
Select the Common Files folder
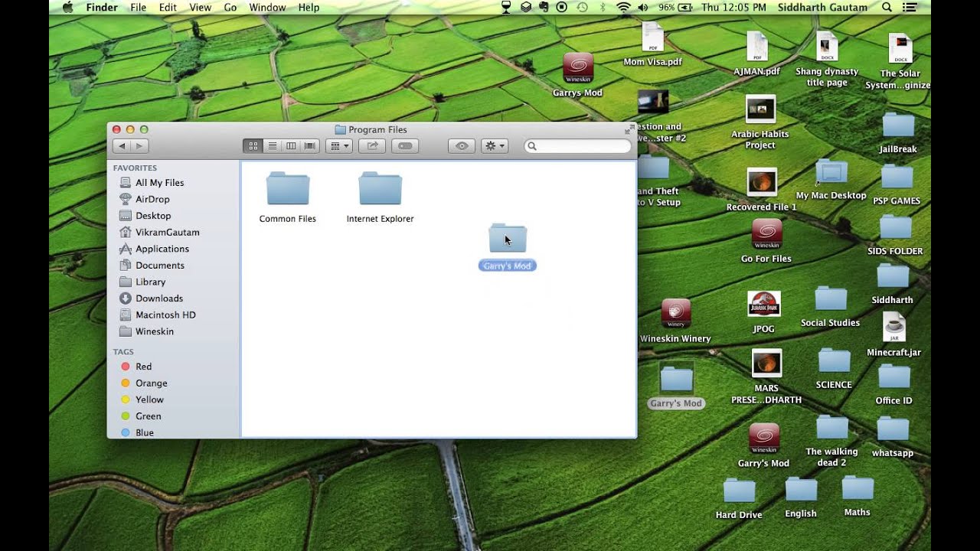click(288, 197)
